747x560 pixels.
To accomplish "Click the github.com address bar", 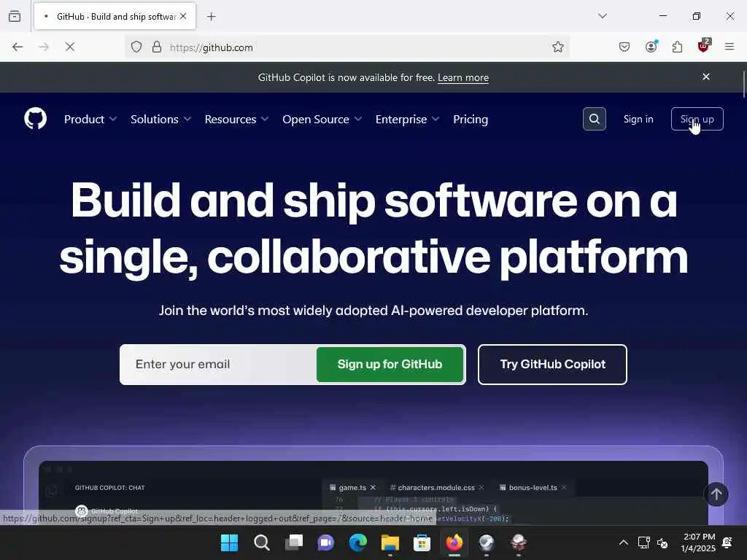I will pos(348,47).
